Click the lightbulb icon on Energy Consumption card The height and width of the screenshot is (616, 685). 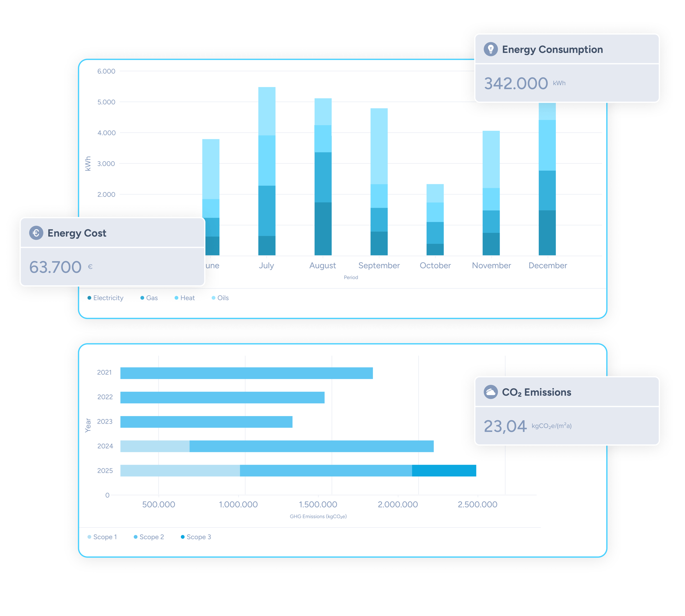(491, 49)
